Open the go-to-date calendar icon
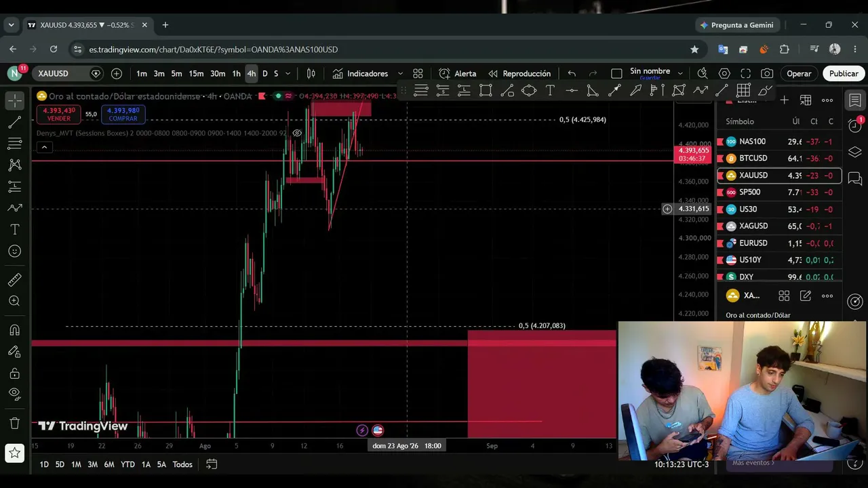The image size is (868, 488). (212, 464)
